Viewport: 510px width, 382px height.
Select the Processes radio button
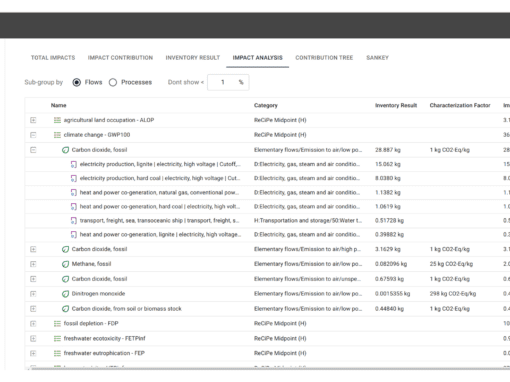113,82
